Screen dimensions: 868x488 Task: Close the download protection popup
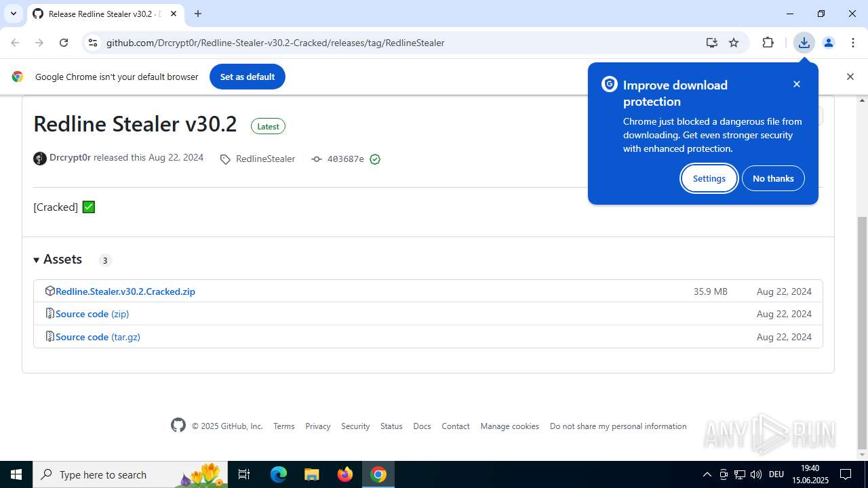(797, 84)
